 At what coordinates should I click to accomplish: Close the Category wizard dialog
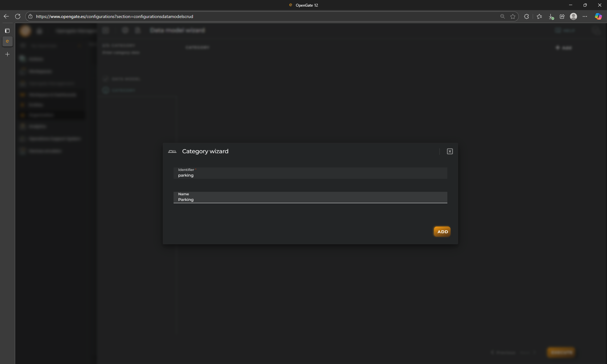[x=450, y=151]
